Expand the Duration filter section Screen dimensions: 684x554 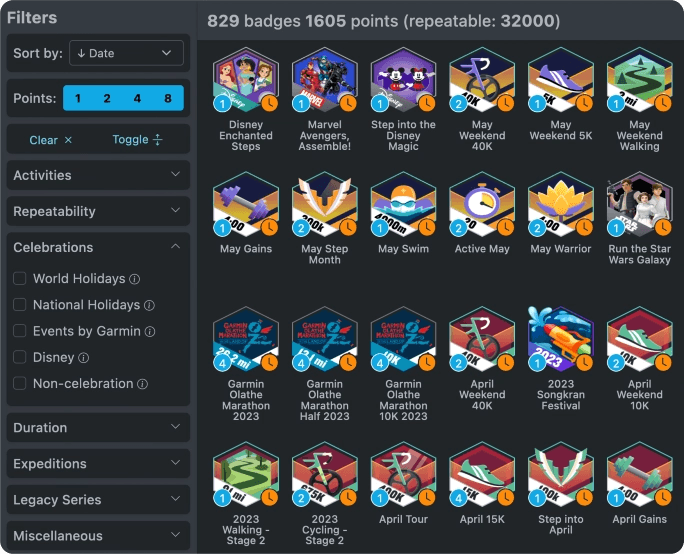tap(98, 427)
